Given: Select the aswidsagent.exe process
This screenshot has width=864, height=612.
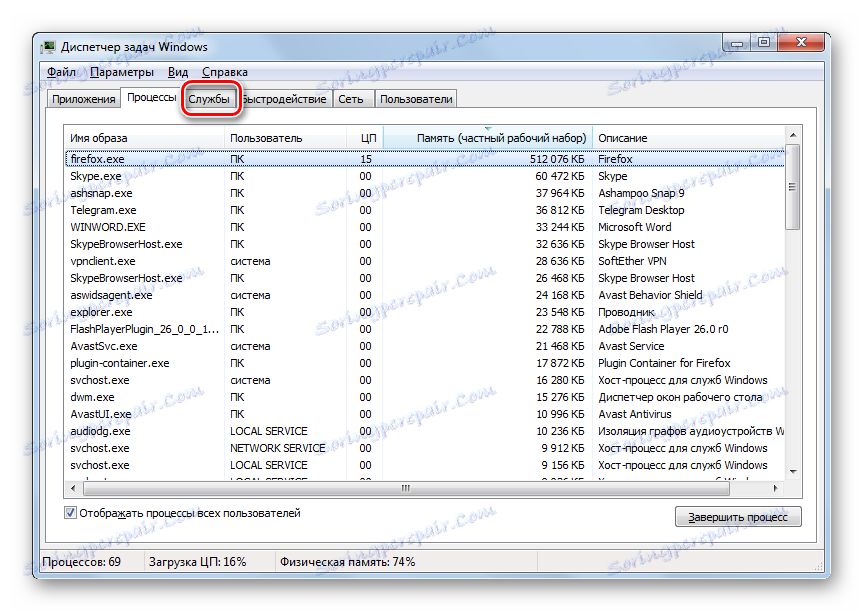Looking at the screenshot, I should [x=424, y=295].
